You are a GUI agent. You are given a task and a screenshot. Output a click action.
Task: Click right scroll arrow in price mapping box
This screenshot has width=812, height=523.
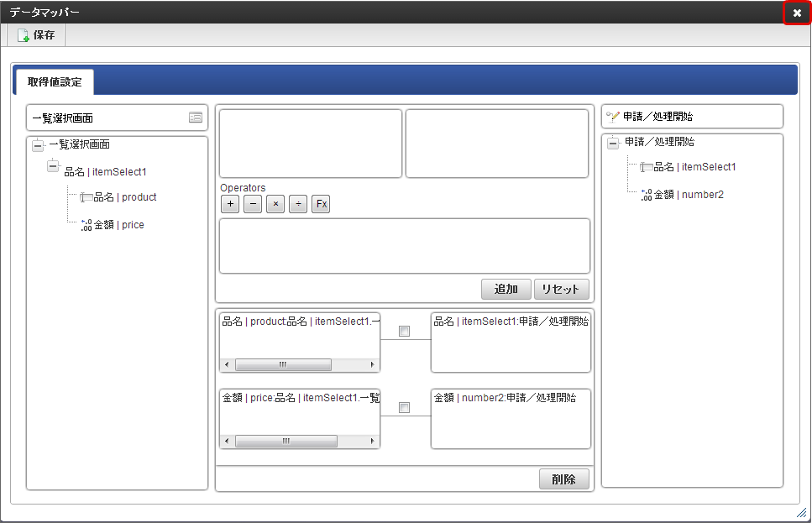pos(372,442)
